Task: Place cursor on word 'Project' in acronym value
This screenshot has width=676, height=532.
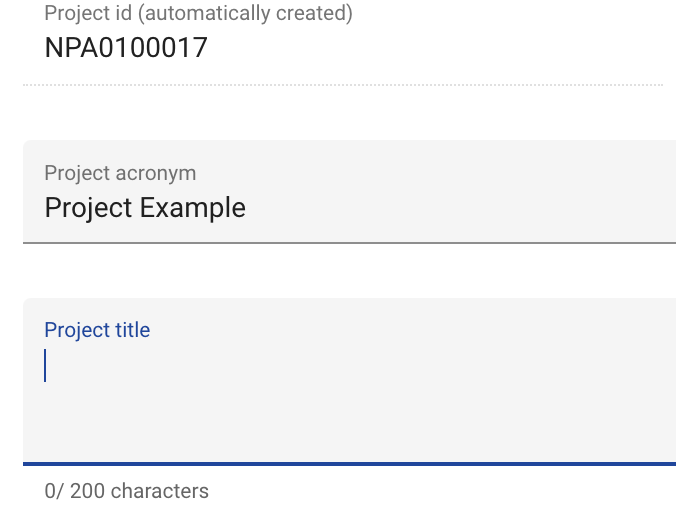Action: click(88, 208)
